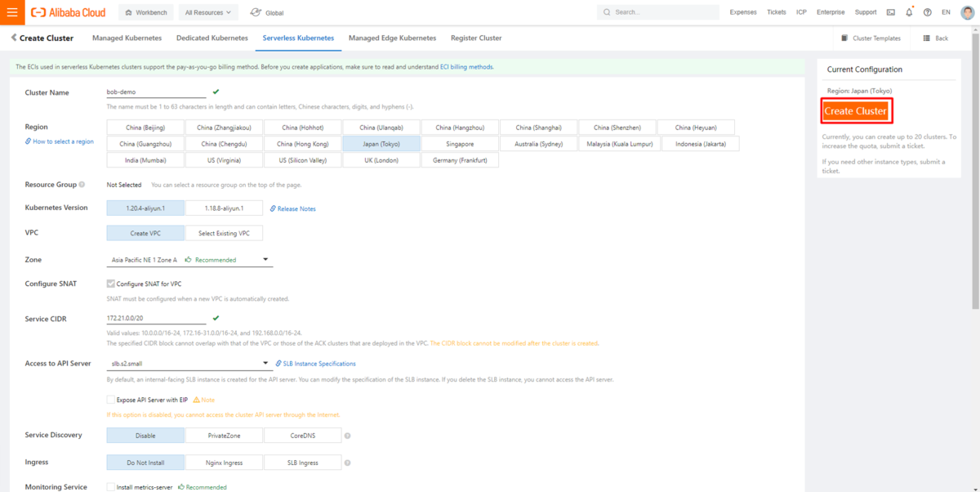Select Disable for Service Discovery

145,436
